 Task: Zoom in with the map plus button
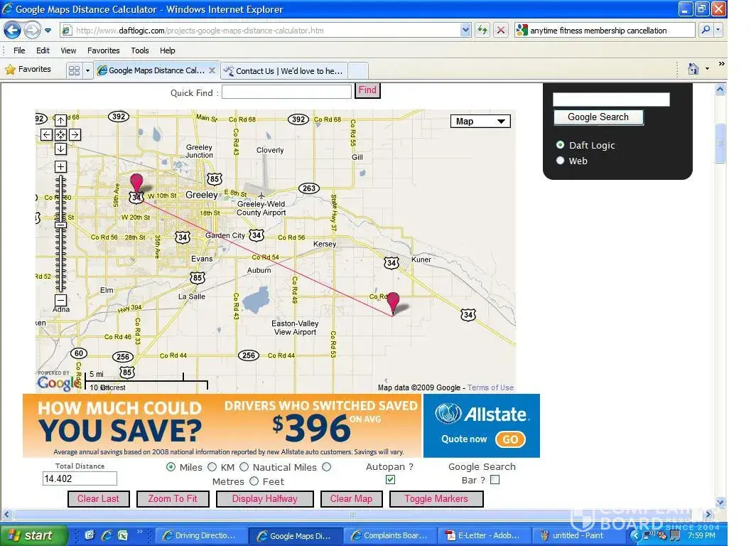pyautogui.click(x=61, y=167)
